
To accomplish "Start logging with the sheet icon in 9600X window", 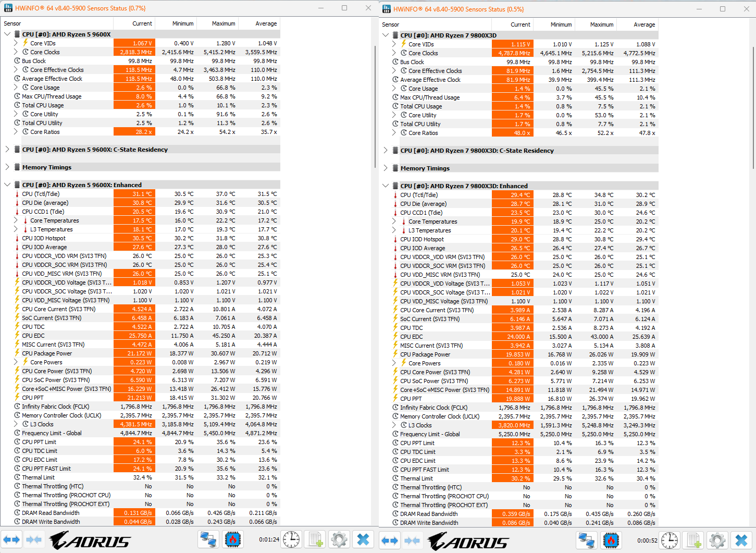I will coord(315,539).
